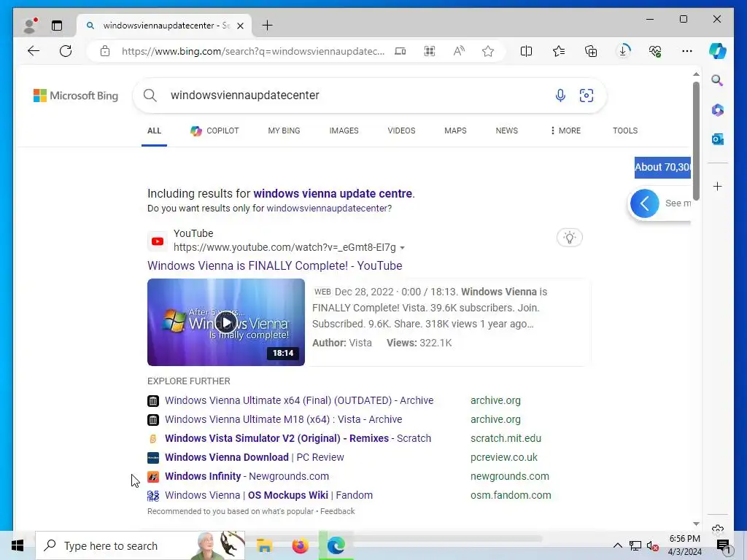Open sidebar search icon
This screenshot has width=747, height=560.
point(718,80)
